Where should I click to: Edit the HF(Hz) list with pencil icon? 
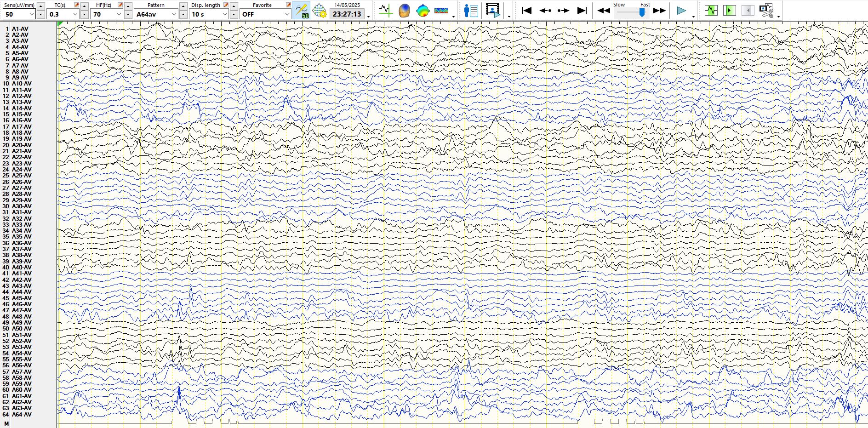click(x=120, y=5)
